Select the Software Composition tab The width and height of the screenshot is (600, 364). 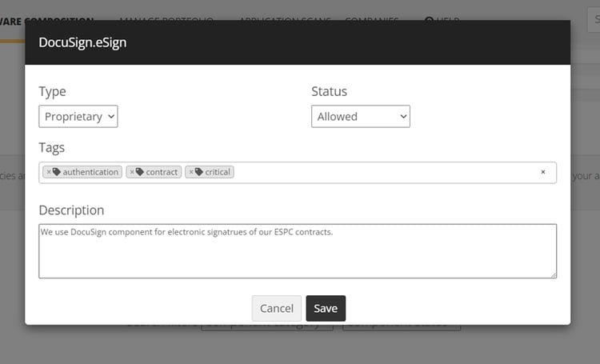tap(46, 21)
